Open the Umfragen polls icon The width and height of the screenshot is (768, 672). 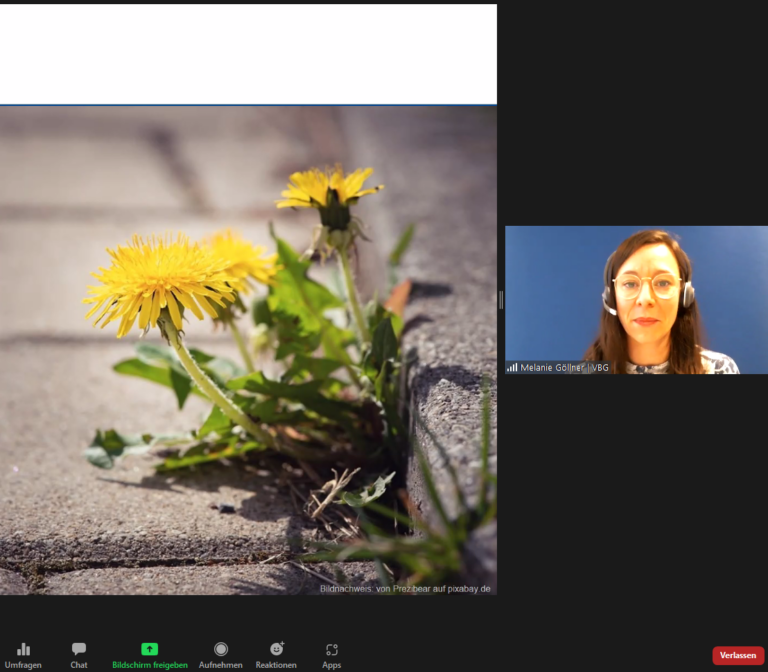23,649
